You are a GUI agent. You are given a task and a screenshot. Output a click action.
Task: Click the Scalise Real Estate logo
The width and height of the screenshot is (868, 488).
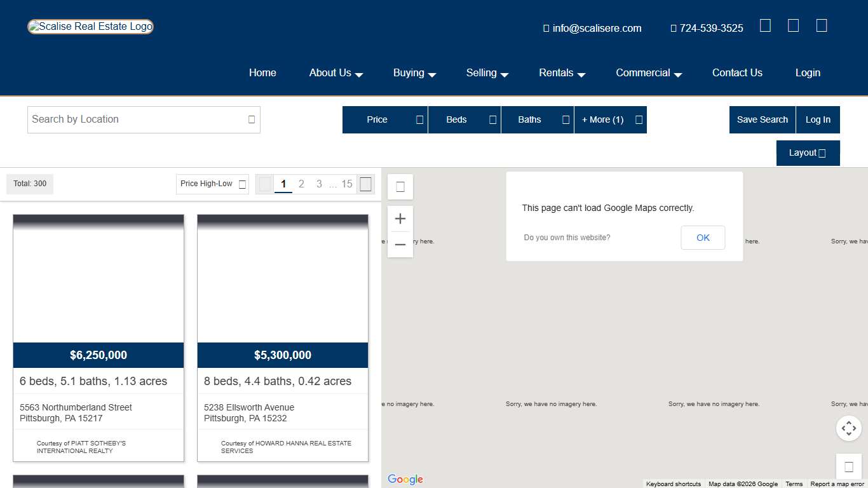pos(90,27)
